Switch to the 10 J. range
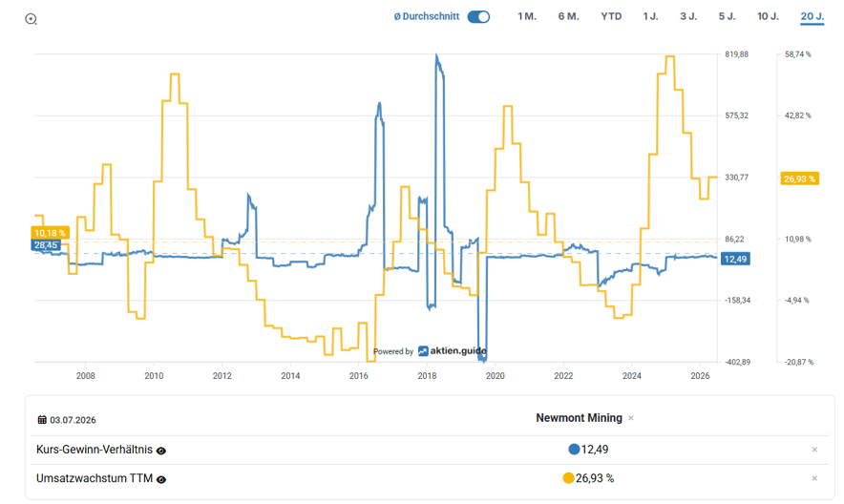Viewport: 844px width, 504px height. click(768, 16)
